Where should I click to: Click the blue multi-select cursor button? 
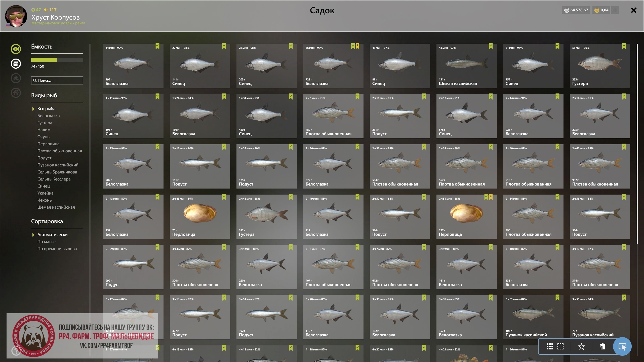(x=622, y=347)
